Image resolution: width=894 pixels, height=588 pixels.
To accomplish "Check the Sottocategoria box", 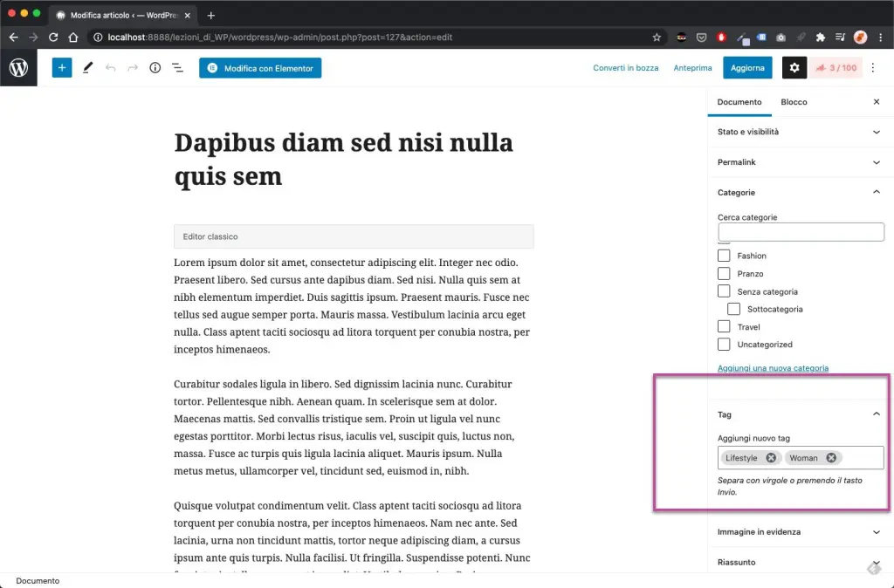I will tap(733, 309).
